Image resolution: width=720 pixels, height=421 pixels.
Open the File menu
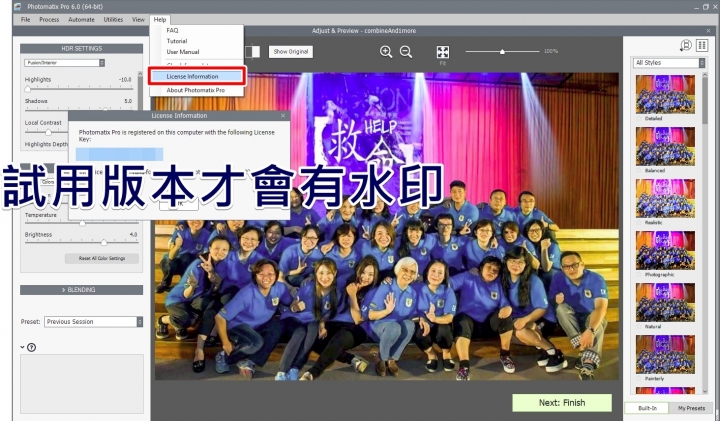click(26, 20)
